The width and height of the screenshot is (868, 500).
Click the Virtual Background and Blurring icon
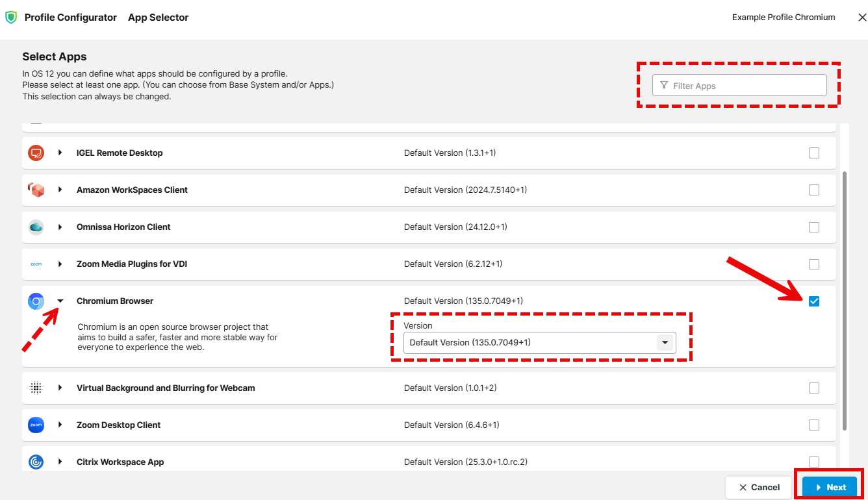[36, 388]
